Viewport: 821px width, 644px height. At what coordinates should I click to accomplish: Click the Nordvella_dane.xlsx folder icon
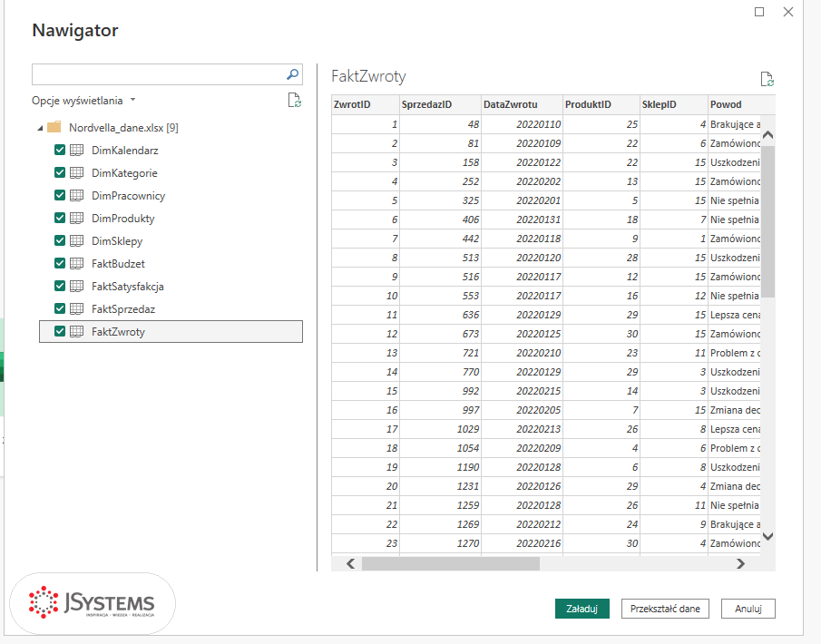point(54,127)
